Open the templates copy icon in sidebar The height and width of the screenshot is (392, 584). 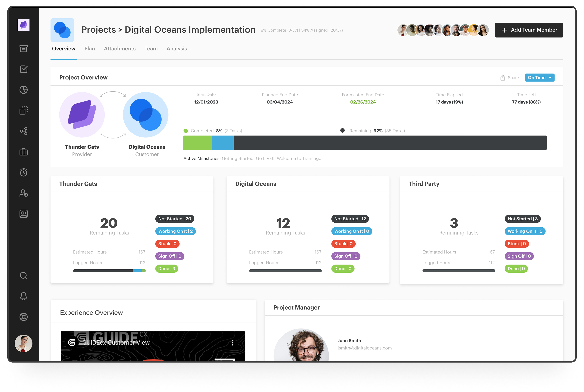[23, 111]
